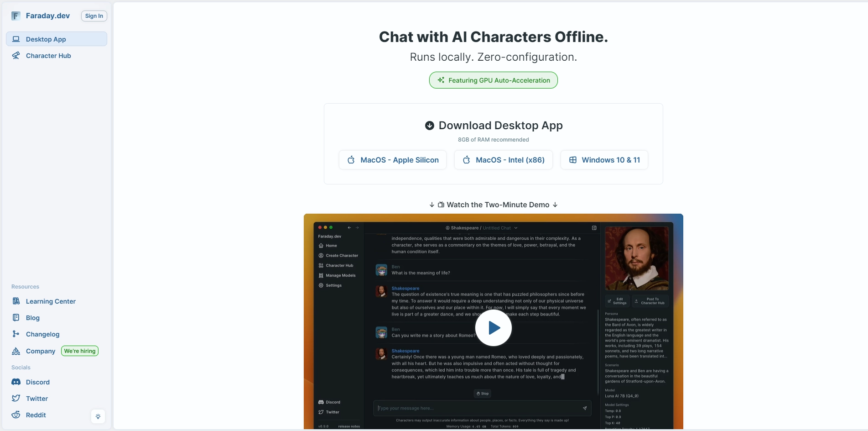The width and height of the screenshot is (868, 431).
Task: Download the Windows 10 & 11 build
Action: [604, 160]
